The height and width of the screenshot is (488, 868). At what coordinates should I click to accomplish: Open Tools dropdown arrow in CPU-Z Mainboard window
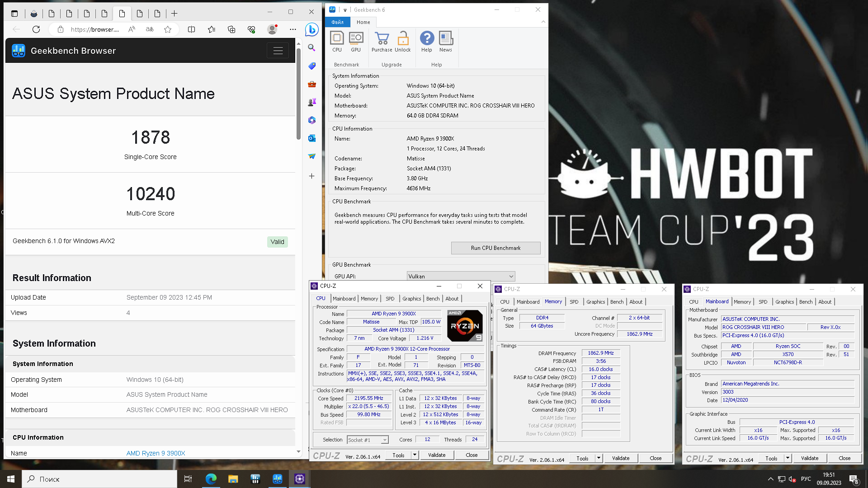[x=788, y=458]
